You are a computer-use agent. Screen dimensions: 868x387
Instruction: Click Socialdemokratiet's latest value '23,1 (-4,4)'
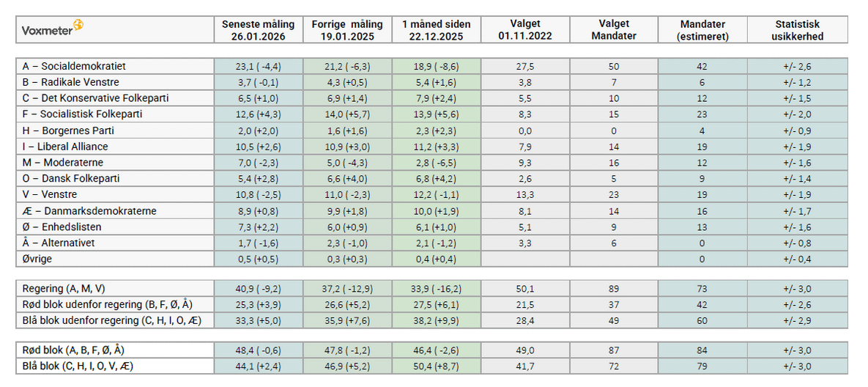pos(253,66)
